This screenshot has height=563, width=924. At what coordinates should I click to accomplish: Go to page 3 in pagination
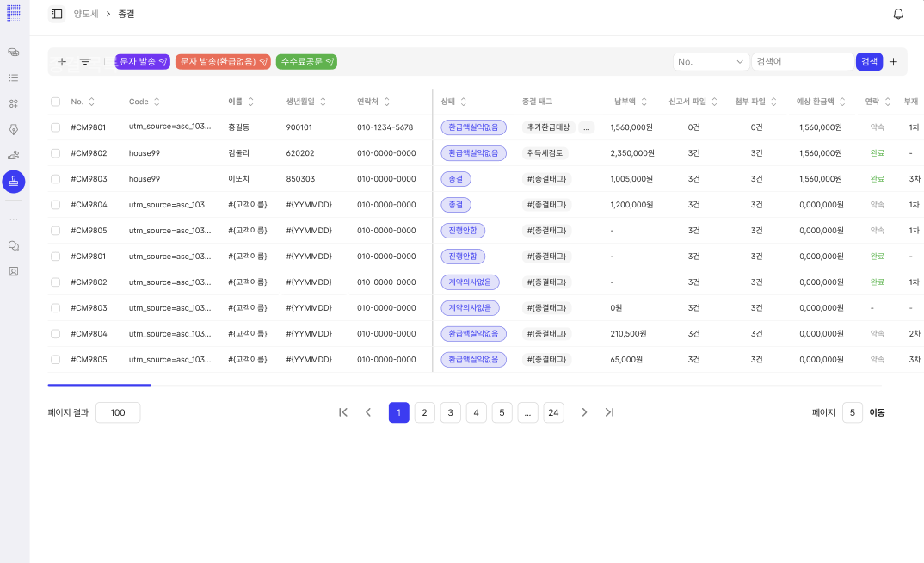(451, 412)
